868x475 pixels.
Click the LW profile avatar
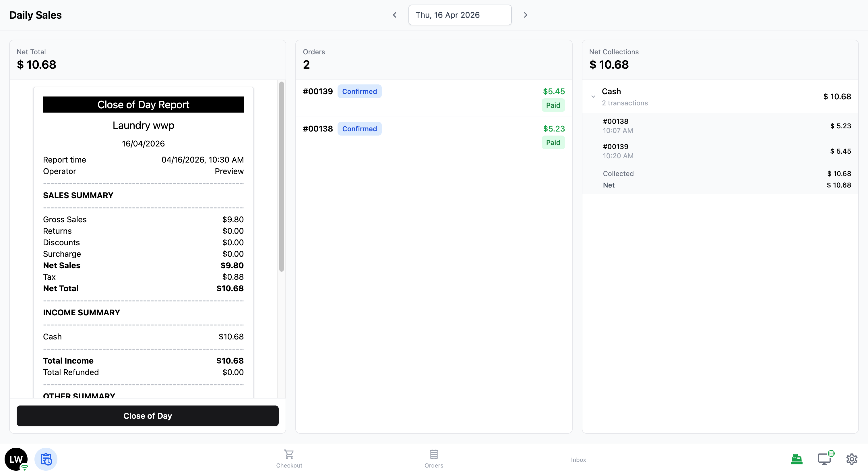[16, 459]
